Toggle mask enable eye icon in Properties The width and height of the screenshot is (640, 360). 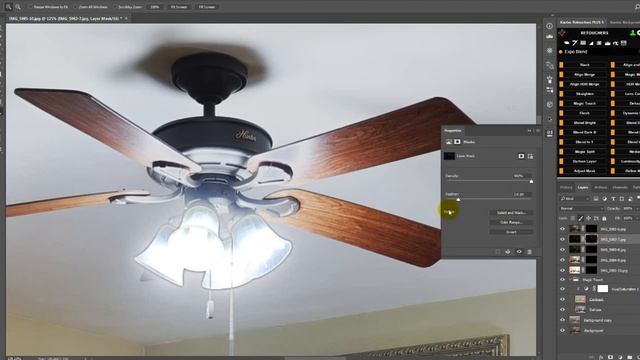[x=519, y=252]
